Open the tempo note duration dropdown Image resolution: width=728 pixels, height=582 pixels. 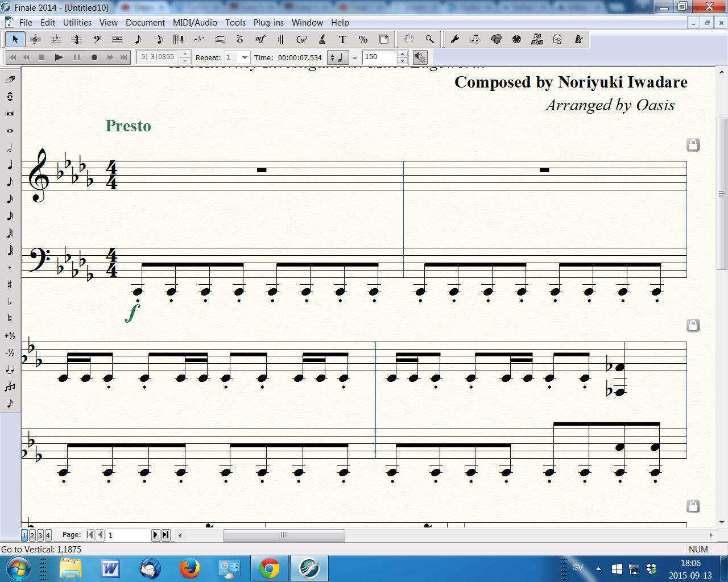(x=338, y=57)
